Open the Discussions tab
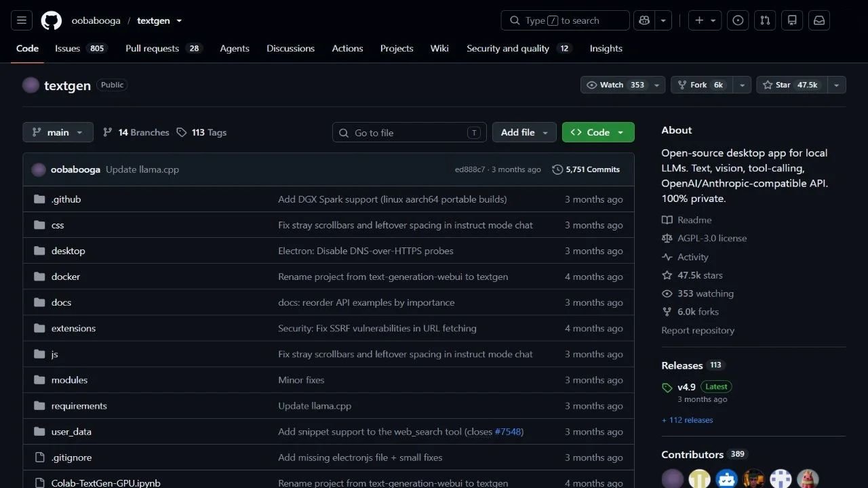Image resolution: width=868 pixels, height=488 pixels. click(x=290, y=48)
